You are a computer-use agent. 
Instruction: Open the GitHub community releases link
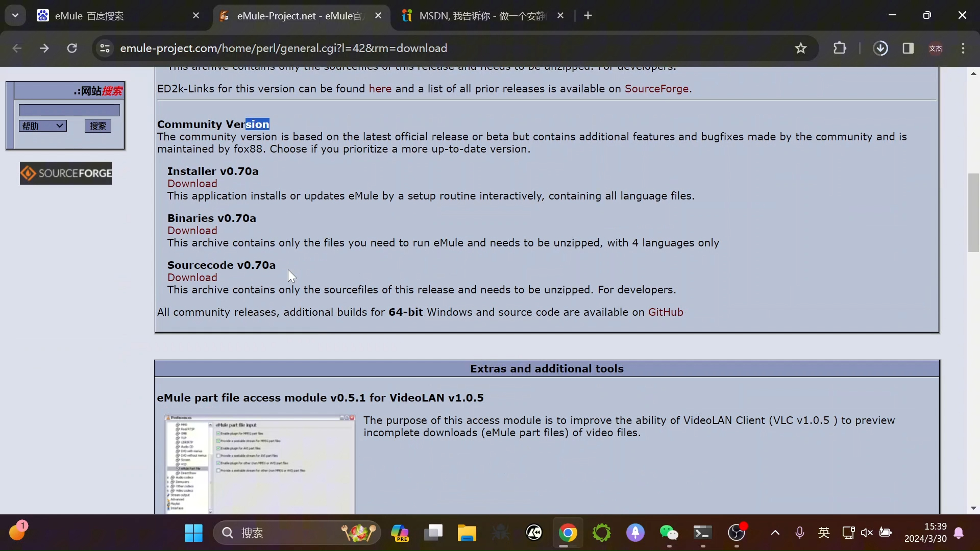(x=666, y=312)
